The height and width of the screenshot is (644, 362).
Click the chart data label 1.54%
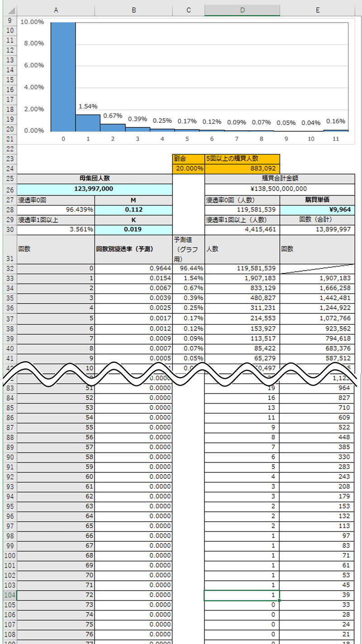[x=88, y=106]
